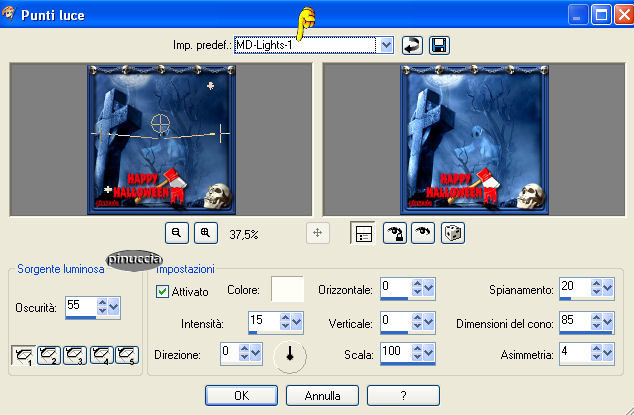Click the Punti luce title bar app icon
Image resolution: width=634 pixels, height=415 pixels.
tap(8, 14)
